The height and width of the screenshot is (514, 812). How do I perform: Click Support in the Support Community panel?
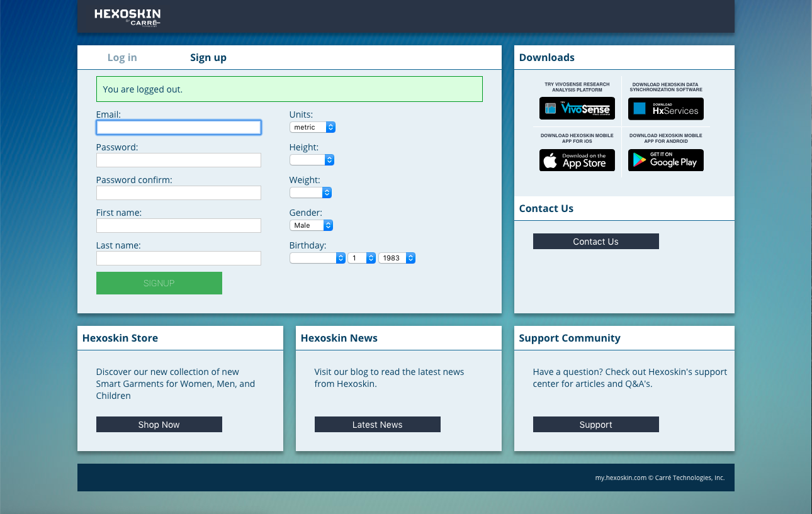point(595,424)
